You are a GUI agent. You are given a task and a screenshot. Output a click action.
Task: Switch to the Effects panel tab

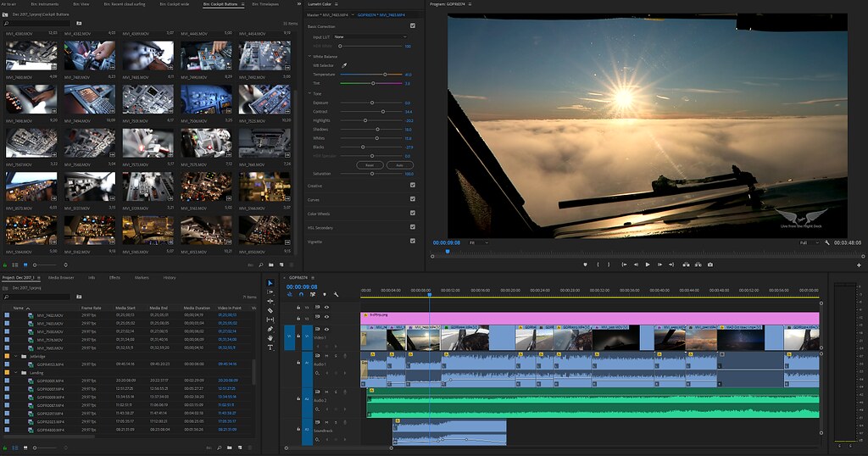pos(114,277)
